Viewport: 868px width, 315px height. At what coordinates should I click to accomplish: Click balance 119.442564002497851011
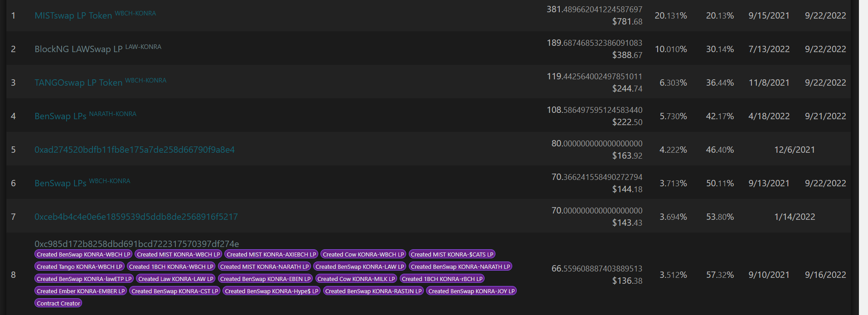(594, 76)
